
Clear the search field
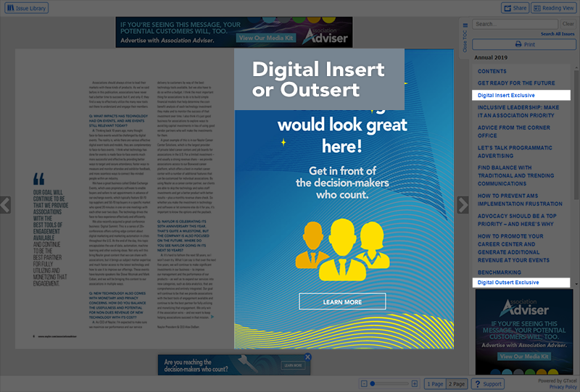568,24
